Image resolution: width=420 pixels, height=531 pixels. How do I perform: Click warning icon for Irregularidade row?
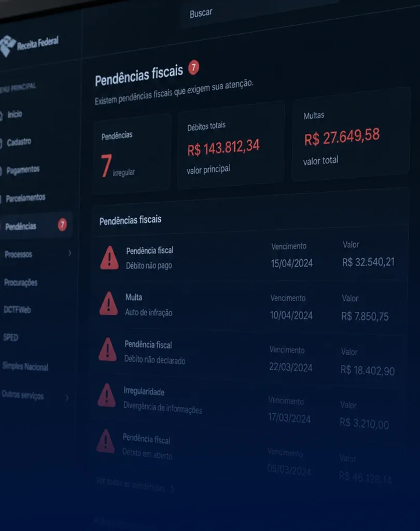107,395
